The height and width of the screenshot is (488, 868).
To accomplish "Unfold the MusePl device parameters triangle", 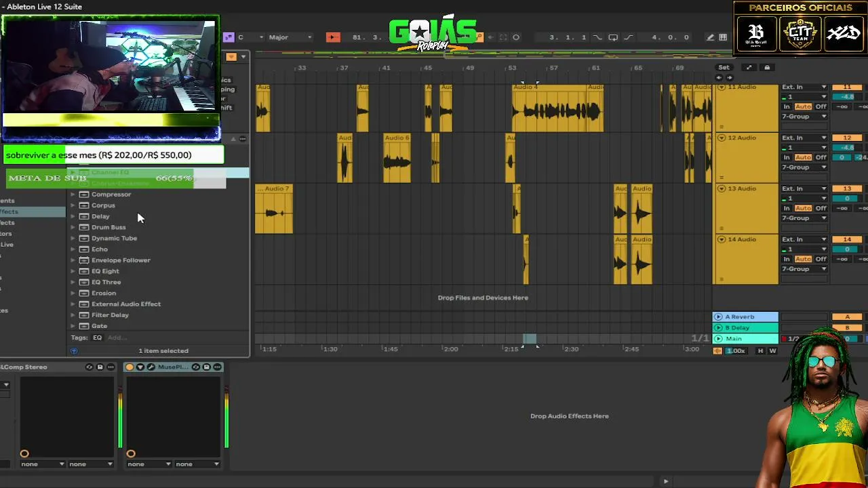I will click(140, 367).
